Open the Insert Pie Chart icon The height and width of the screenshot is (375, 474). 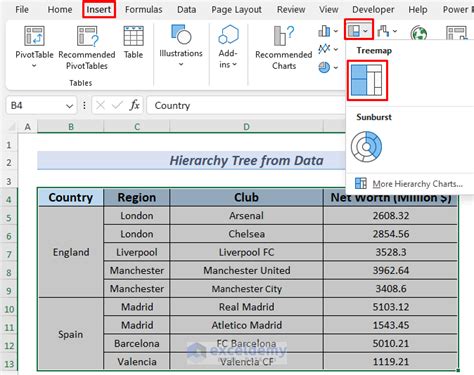[x=324, y=67]
